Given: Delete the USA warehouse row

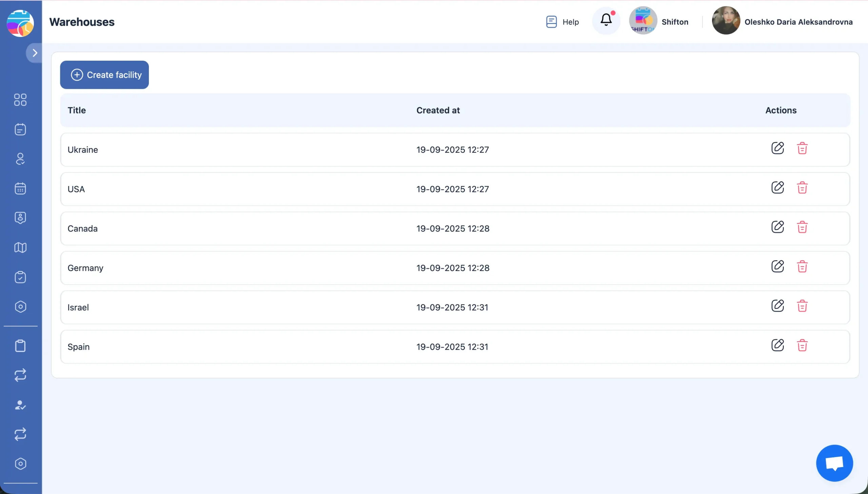Looking at the screenshot, I should pyautogui.click(x=802, y=188).
